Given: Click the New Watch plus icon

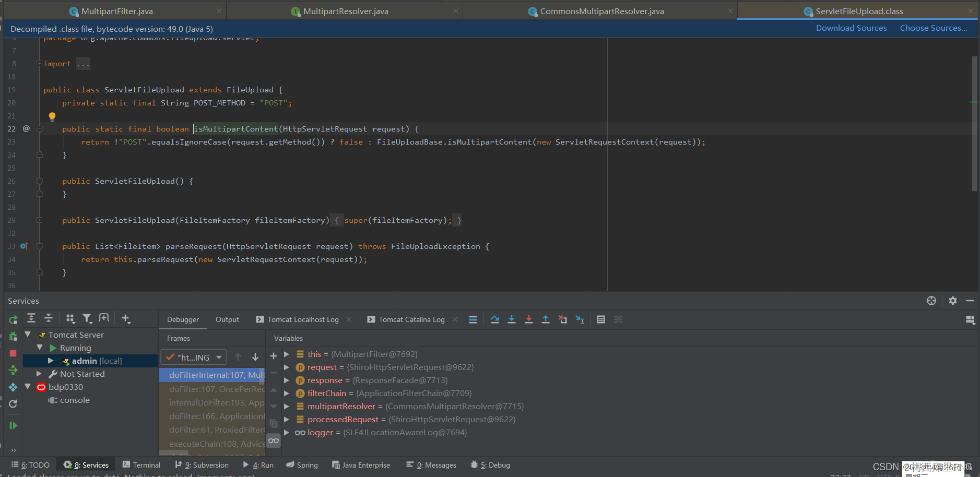Looking at the screenshot, I should (273, 356).
